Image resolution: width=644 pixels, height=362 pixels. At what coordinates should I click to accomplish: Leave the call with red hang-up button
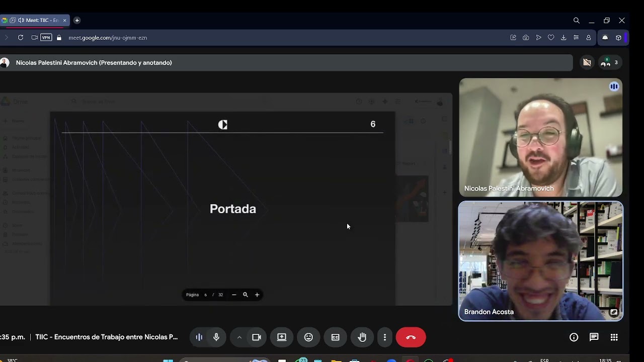click(411, 337)
